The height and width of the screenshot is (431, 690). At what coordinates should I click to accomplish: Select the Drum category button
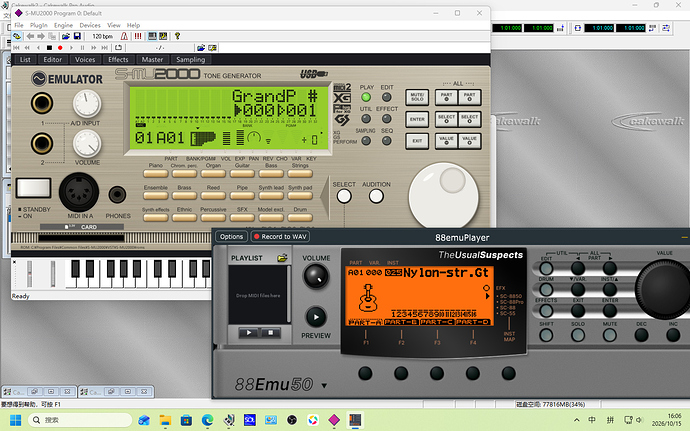[300, 217]
